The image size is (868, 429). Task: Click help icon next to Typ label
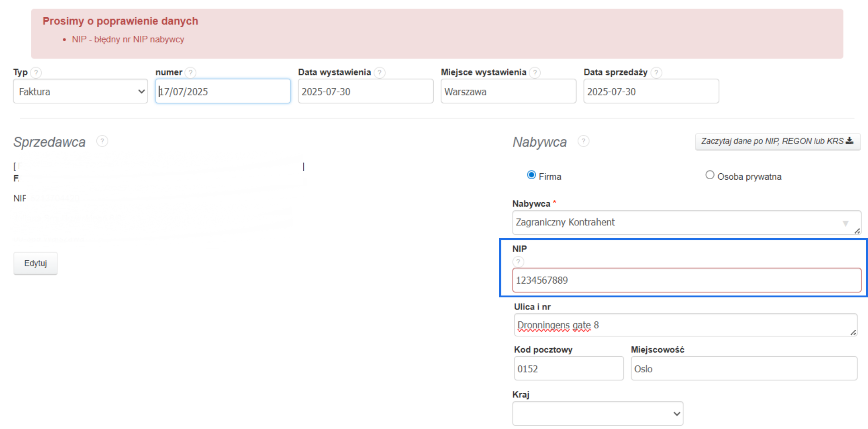tap(36, 72)
